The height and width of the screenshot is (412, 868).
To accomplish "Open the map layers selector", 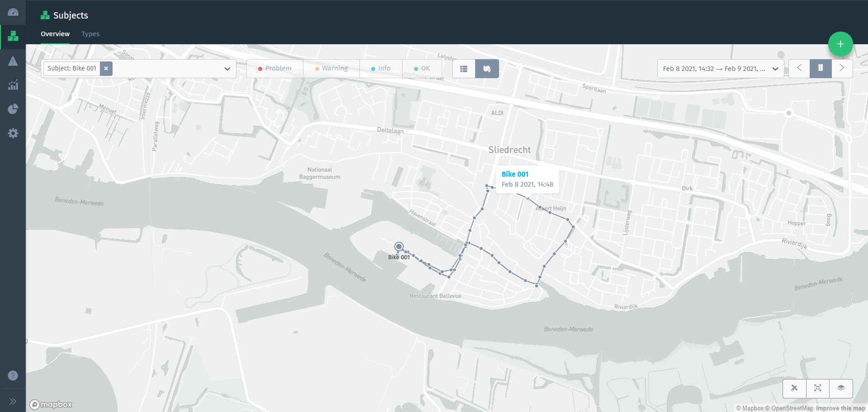I will [x=841, y=389].
